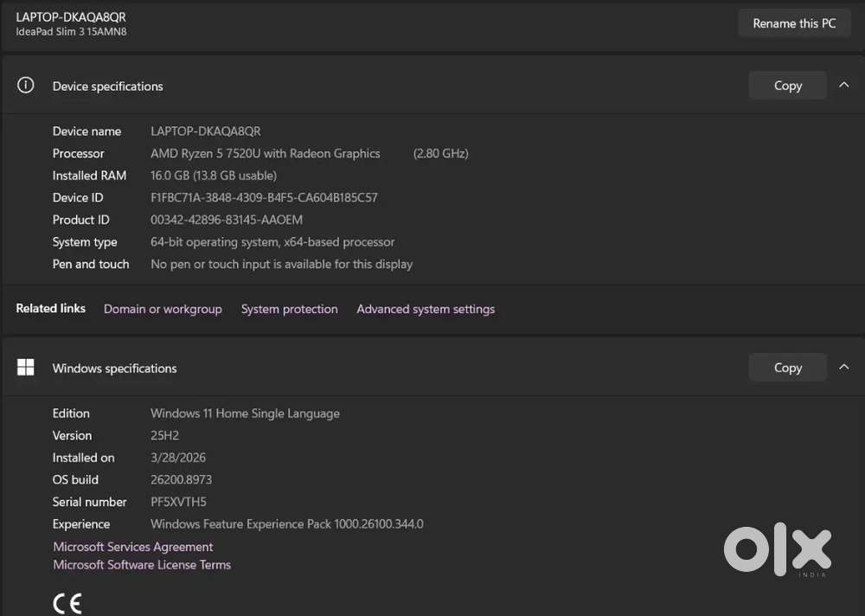The height and width of the screenshot is (616, 865).
Task: Click the Edition label
Action: pyautogui.click(x=71, y=414)
